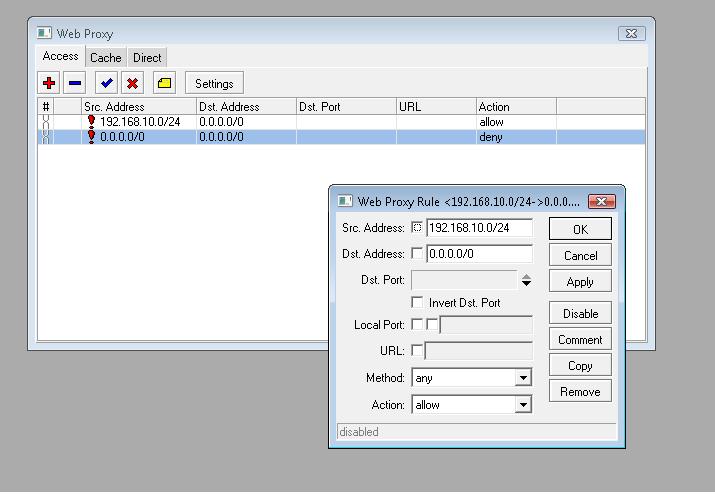Click the Web Proxy Rule dialog title icon
715x495 pixels.
[345, 201]
